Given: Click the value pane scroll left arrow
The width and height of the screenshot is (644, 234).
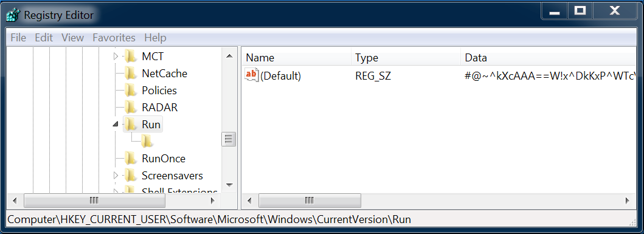Looking at the screenshot, I should pyautogui.click(x=249, y=201).
